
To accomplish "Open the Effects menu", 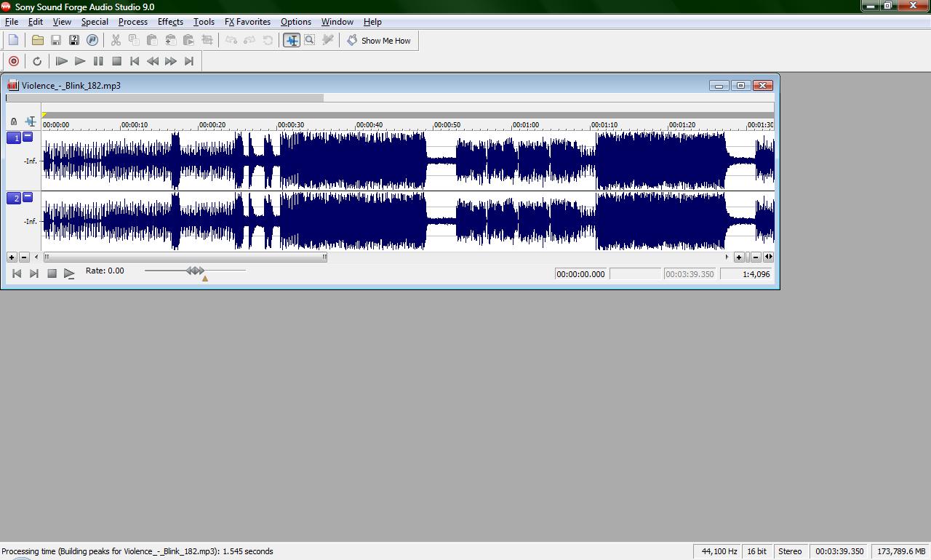I will [170, 22].
